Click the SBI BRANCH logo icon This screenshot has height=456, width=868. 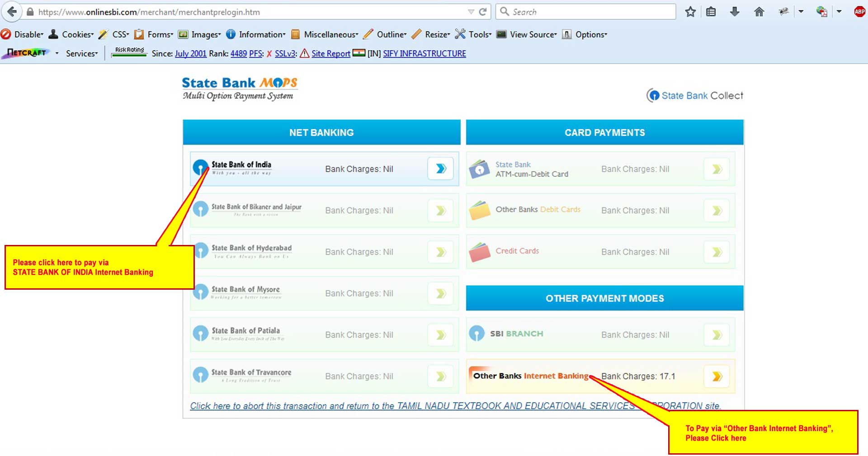click(476, 334)
